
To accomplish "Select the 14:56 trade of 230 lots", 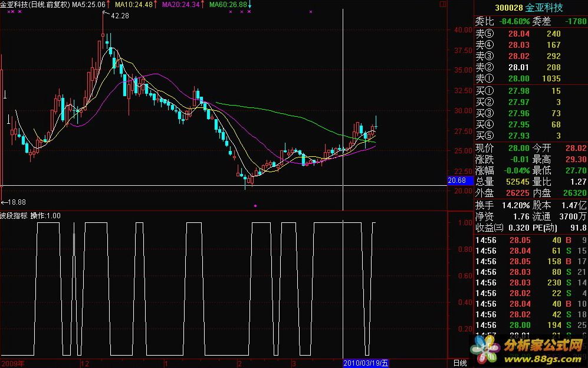I will coord(531,283).
